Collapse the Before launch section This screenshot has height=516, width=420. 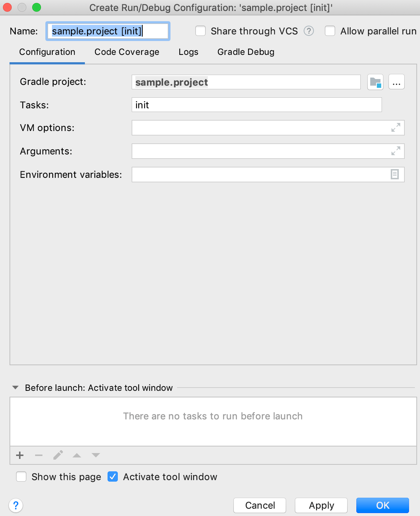[x=15, y=388]
